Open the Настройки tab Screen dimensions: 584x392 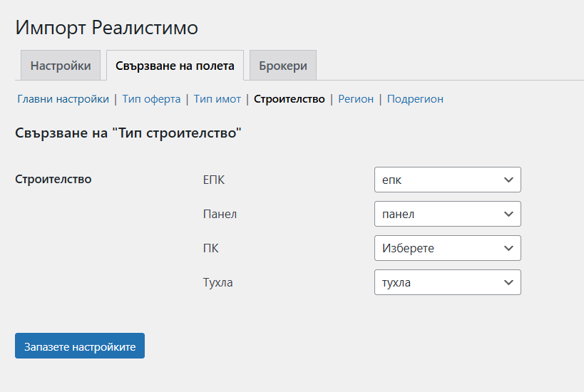pyautogui.click(x=61, y=66)
